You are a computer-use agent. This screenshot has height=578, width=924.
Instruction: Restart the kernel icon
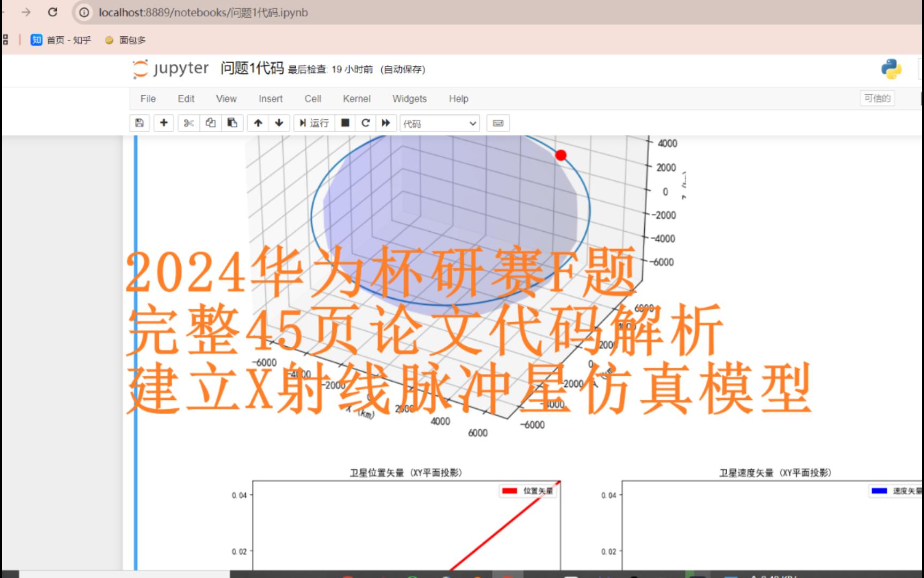tap(366, 123)
